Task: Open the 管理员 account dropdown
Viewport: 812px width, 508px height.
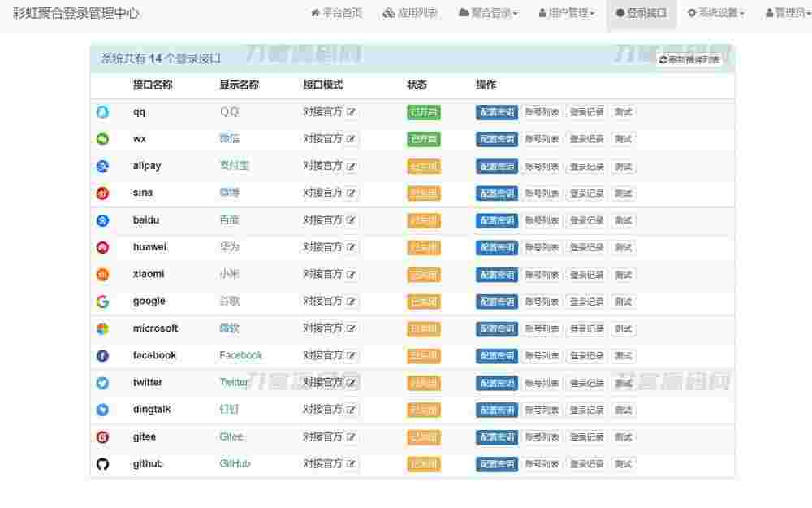Action: click(x=788, y=13)
